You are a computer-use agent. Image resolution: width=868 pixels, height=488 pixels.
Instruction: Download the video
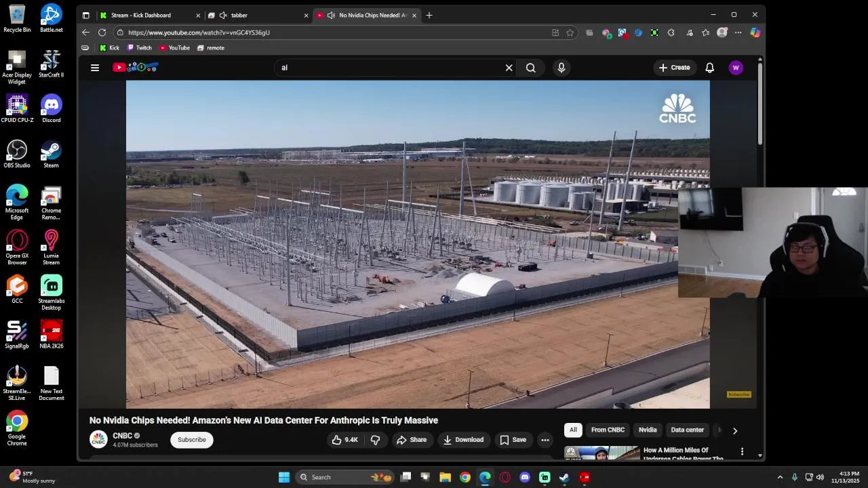pos(463,440)
